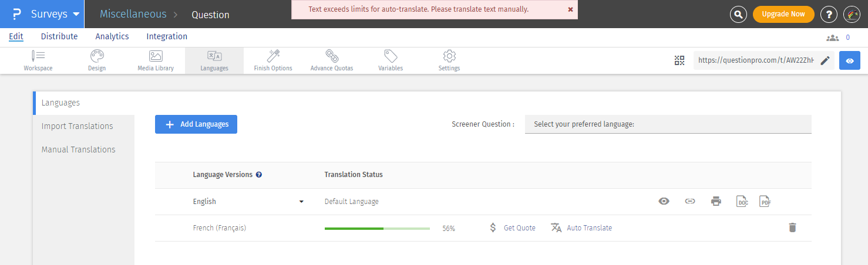Open the search magnifier icon
The height and width of the screenshot is (265, 868).
click(x=738, y=15)
